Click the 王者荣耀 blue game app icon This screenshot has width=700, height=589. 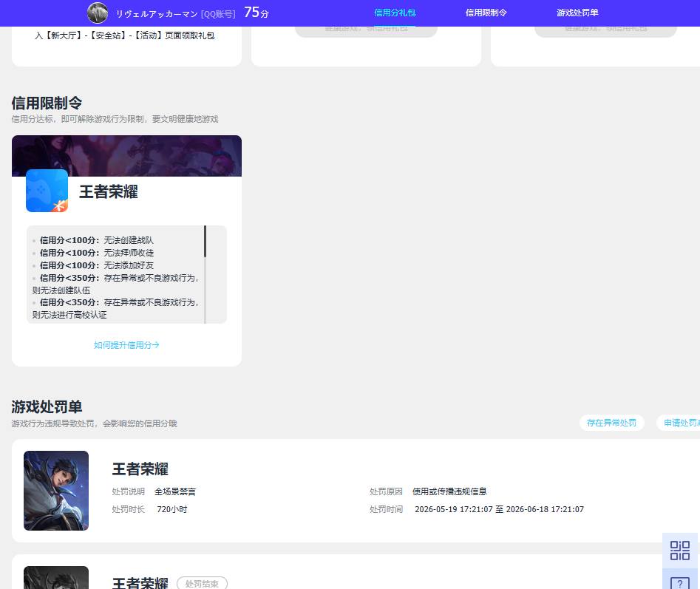(47, 191)
